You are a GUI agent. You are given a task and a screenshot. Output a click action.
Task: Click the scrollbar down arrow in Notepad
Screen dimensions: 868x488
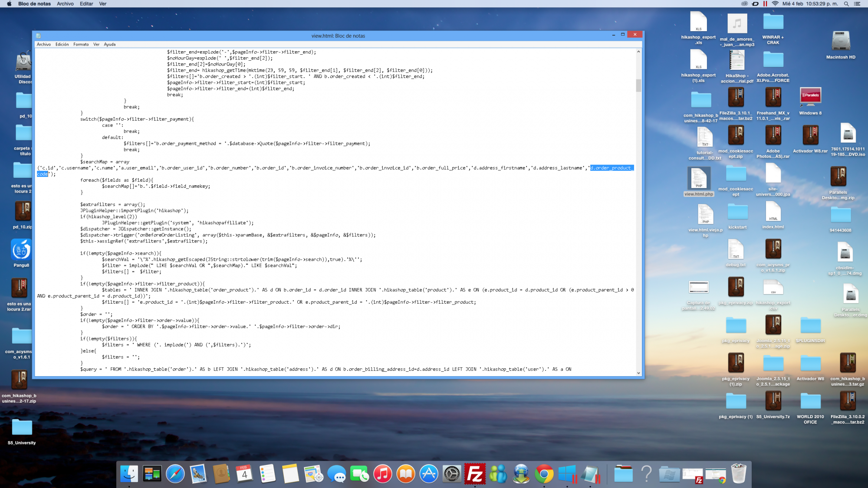(x=638, y=373)
